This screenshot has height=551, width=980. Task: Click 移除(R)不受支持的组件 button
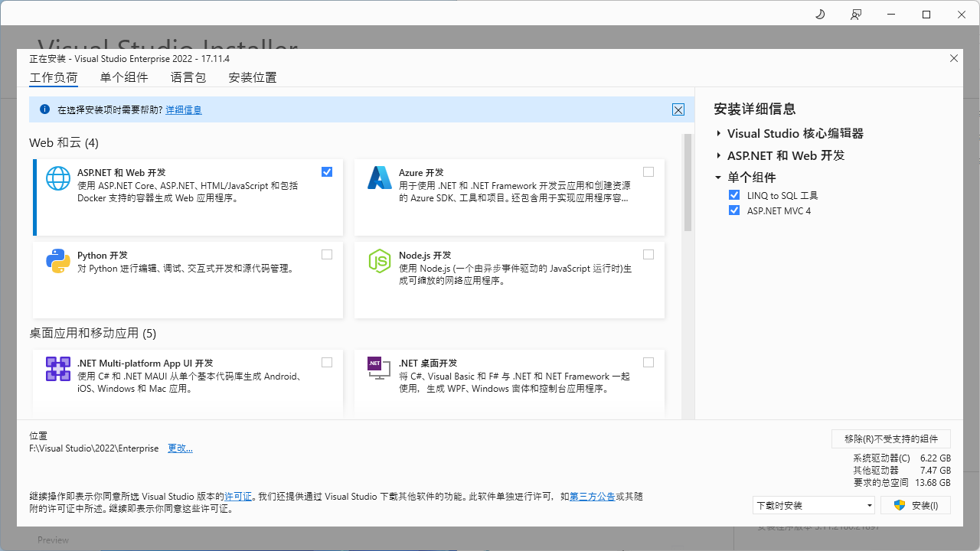[891, 439]
